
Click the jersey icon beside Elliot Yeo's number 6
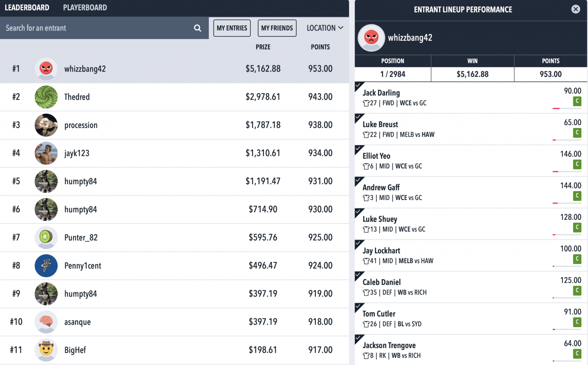click(366, 167)
